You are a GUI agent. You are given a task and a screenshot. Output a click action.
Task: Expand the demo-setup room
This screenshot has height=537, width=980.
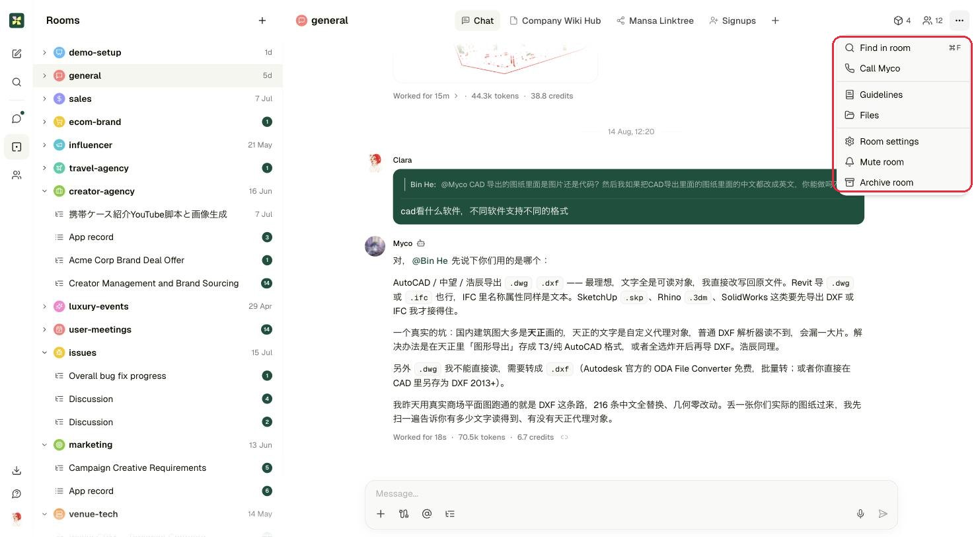point(44,52)
